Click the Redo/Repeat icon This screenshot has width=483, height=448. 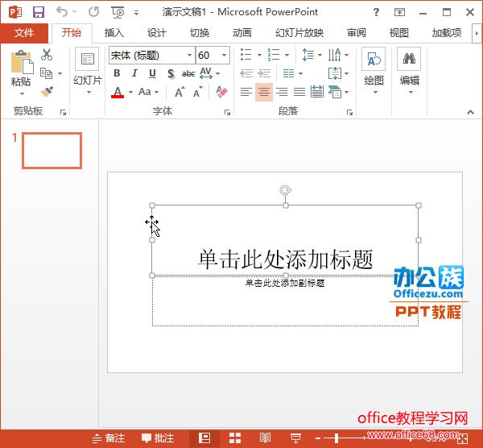pyautogui.click(x=94, y=12)
